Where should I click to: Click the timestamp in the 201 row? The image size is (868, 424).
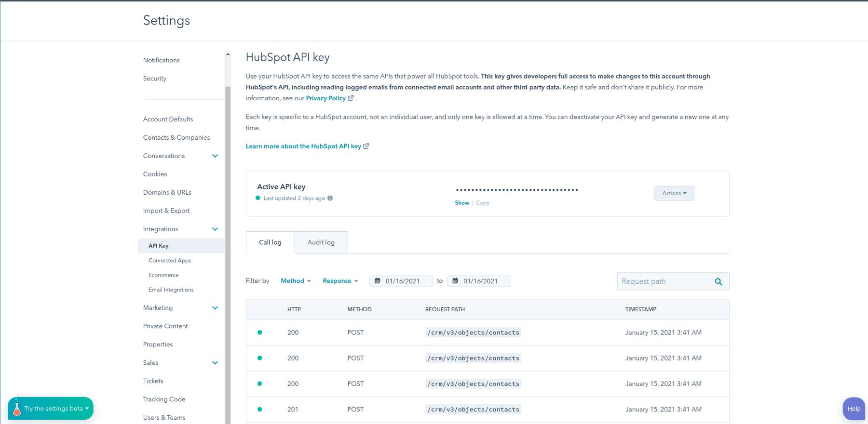(664, 410)
